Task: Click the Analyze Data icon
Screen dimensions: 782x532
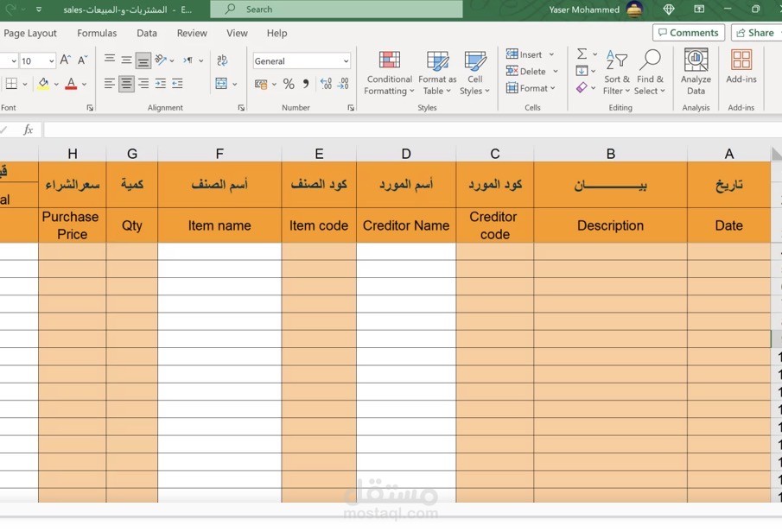Action: (696, 72)
